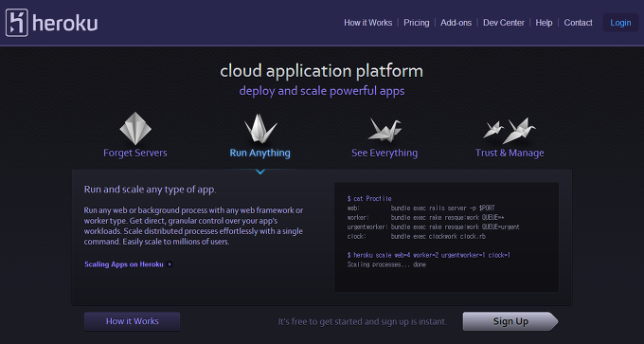The image size is (644, 344).
Task: Click the Sign Up button
Action: coord(510,321)
